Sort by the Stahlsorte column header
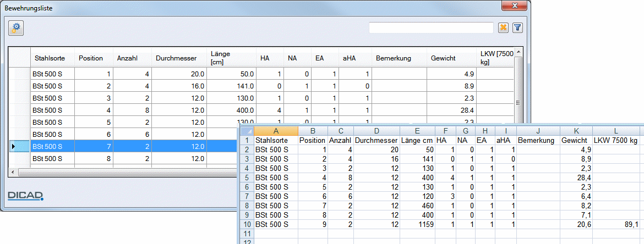The image size is (644, 244). 53,58
